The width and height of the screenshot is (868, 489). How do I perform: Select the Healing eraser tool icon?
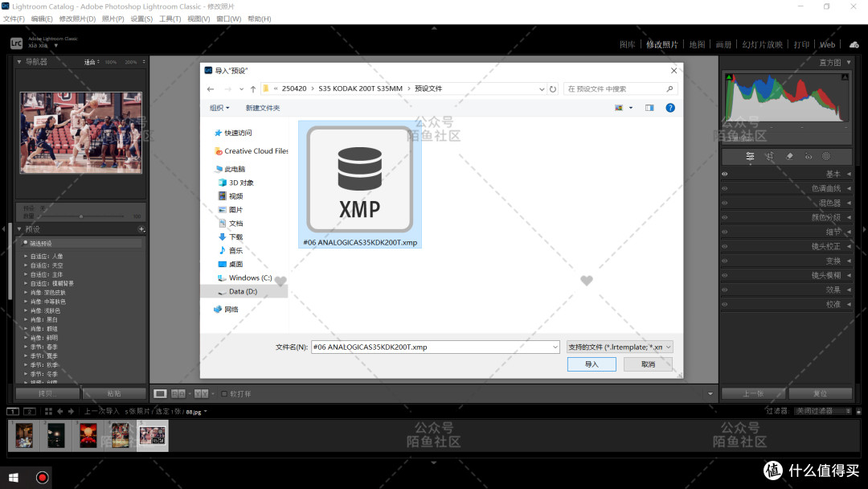click(789, 156)
